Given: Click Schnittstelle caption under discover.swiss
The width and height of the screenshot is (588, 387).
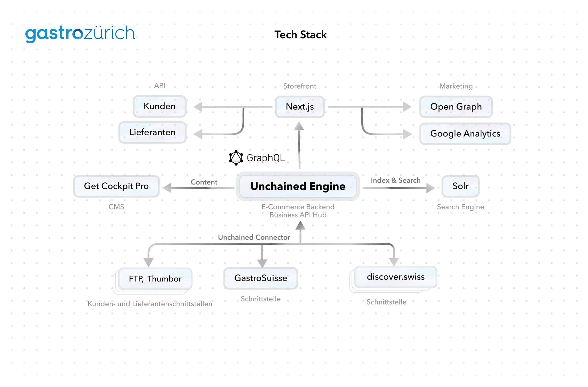Looking at the screenshot, I should point(386,302).
